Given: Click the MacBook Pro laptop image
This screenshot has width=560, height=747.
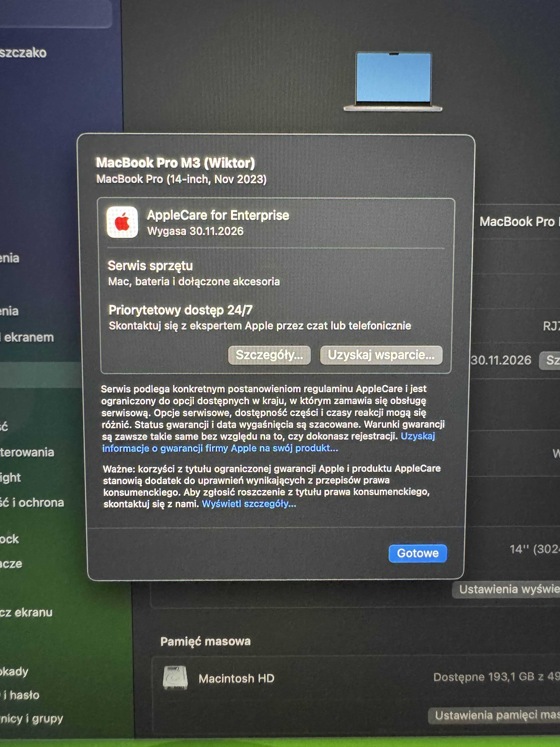Looking at the screenshot, I should tap(393, 81).
